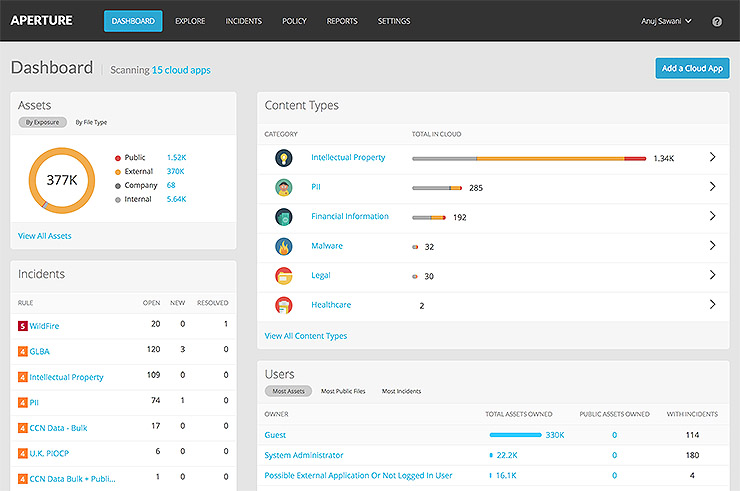This screenshot has height=491, width=740.
Task: Click the Legal category icon
Action: pos(284,276)
